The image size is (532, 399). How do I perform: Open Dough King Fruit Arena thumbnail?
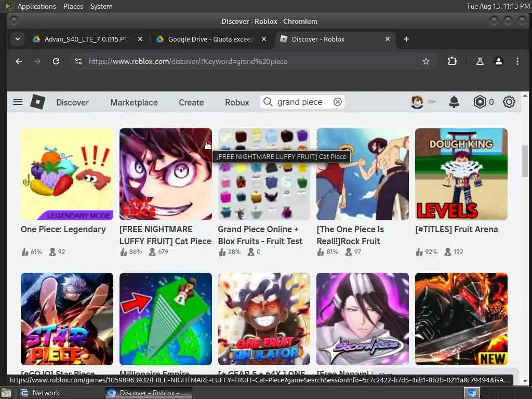point(461,174)
